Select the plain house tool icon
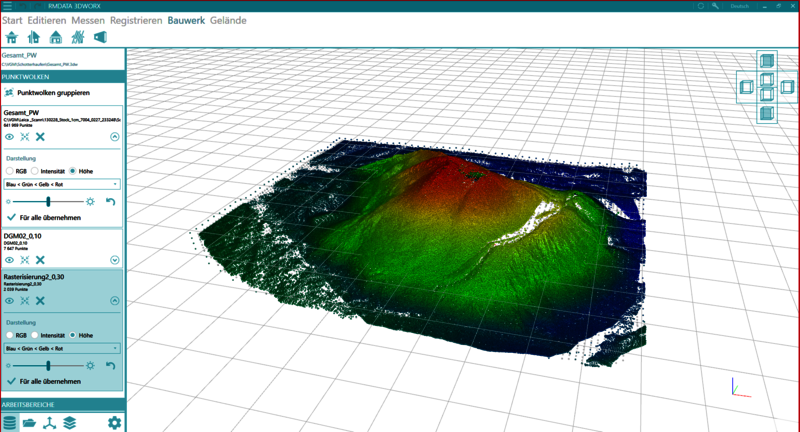The height and width of the screenshot is (432, 800). [56, 37]
